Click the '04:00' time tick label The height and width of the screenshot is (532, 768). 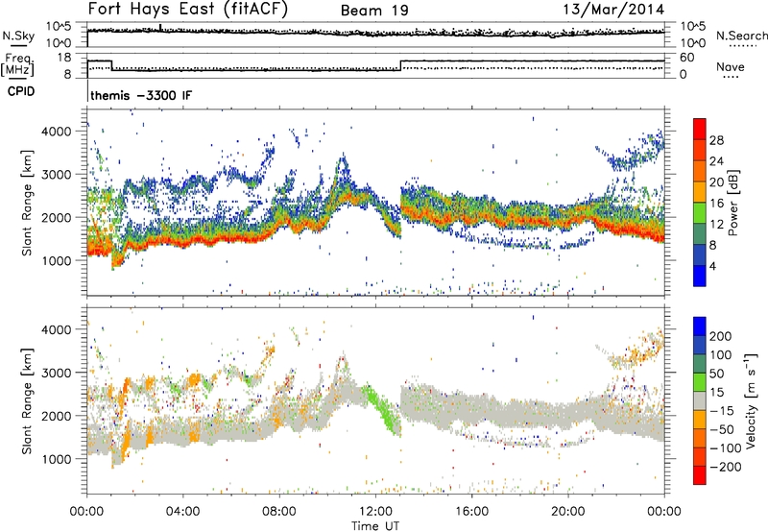[x=182, y=512]
